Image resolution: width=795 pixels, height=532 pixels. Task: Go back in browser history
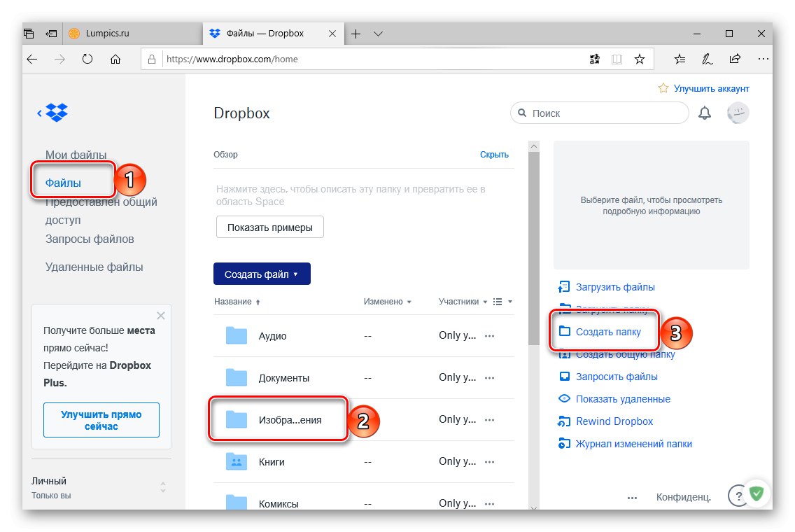coord(32,59)
